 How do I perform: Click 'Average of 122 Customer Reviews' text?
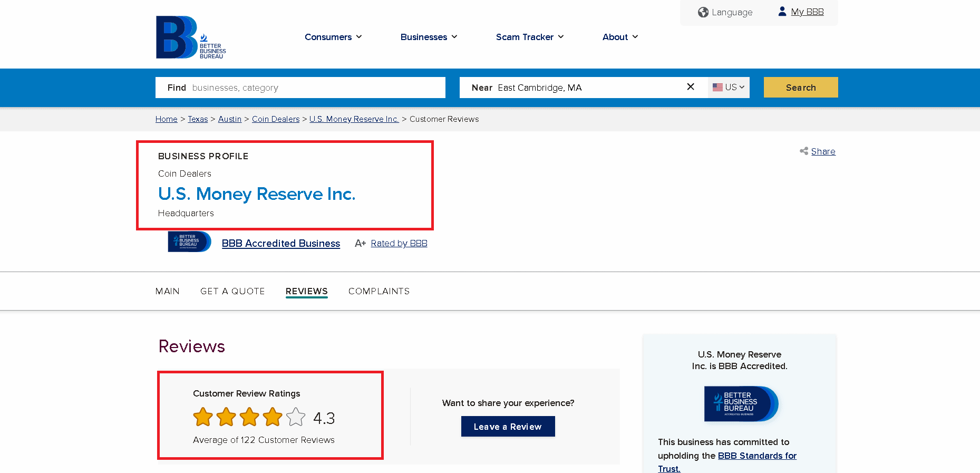[x=264, y=440]
